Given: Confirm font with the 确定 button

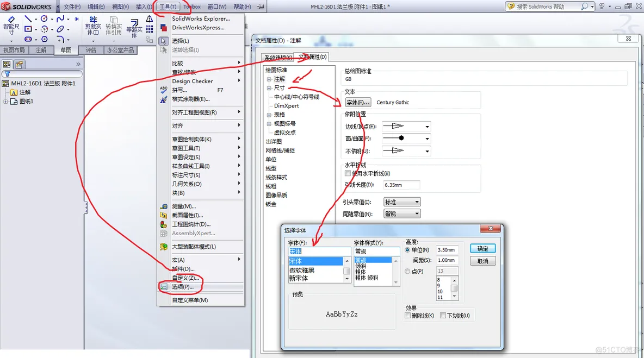Looking at the screenshot, I should pos(482,248).
